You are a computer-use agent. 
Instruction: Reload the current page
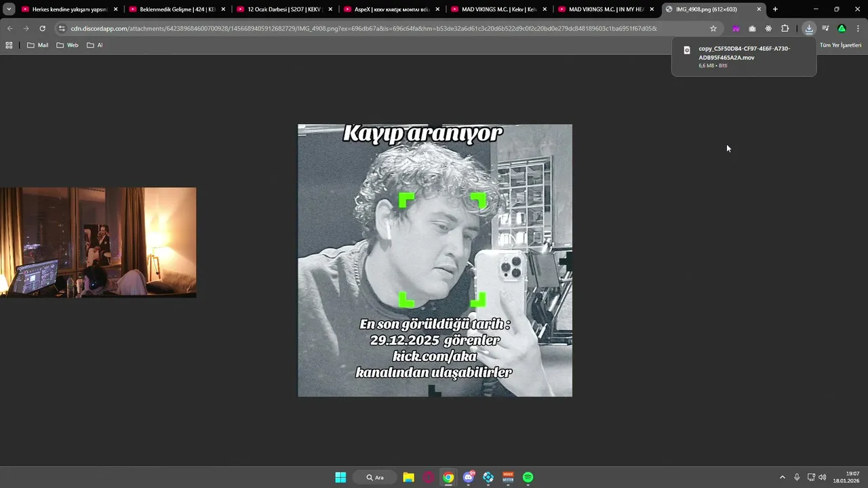(42, 28)
